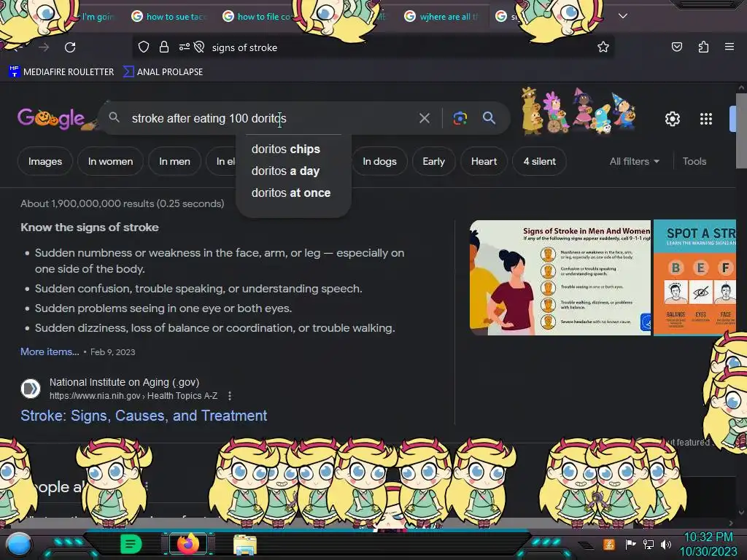Open the clock showing 10:32 PM

click(x=708, y=544)
